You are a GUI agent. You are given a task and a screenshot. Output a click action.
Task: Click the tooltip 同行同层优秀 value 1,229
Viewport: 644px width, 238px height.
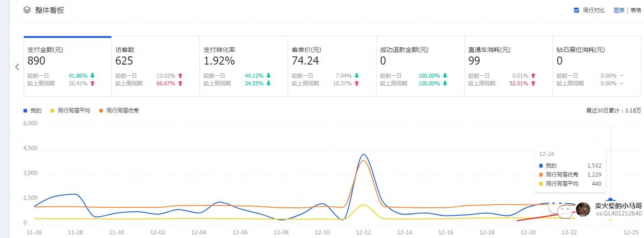pos(594,174)
